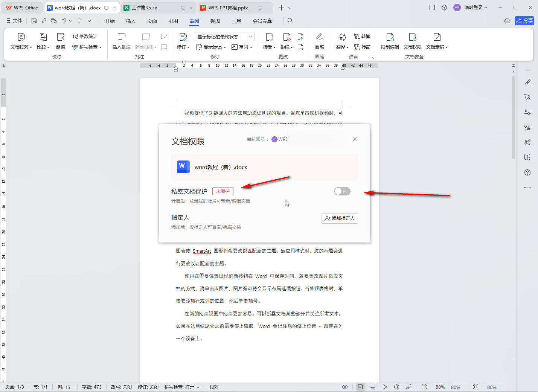
Task: Click the sidebar selection arrow tool
Action: 527,97
